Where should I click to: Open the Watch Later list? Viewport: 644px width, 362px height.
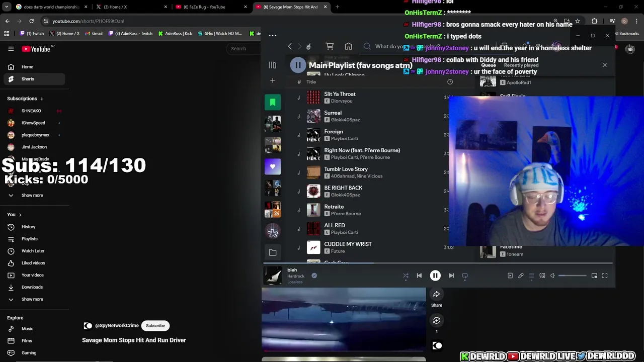33,251
